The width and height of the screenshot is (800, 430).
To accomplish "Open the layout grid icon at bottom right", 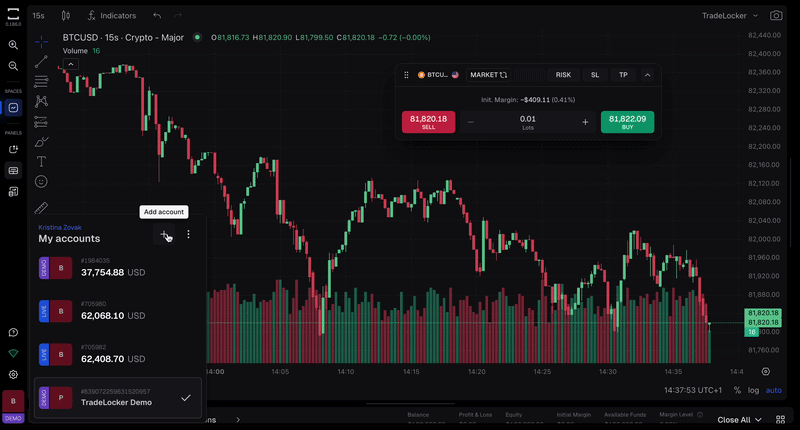I will (x=781, y=419).
